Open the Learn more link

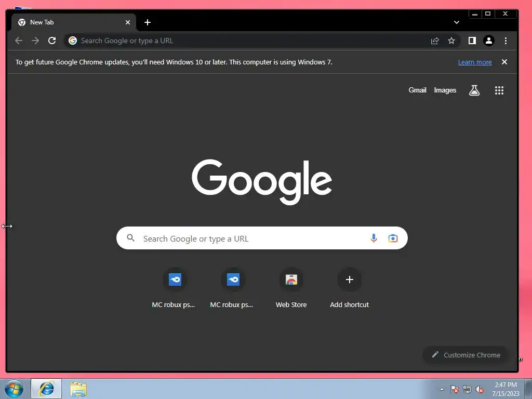pos(475,62)
